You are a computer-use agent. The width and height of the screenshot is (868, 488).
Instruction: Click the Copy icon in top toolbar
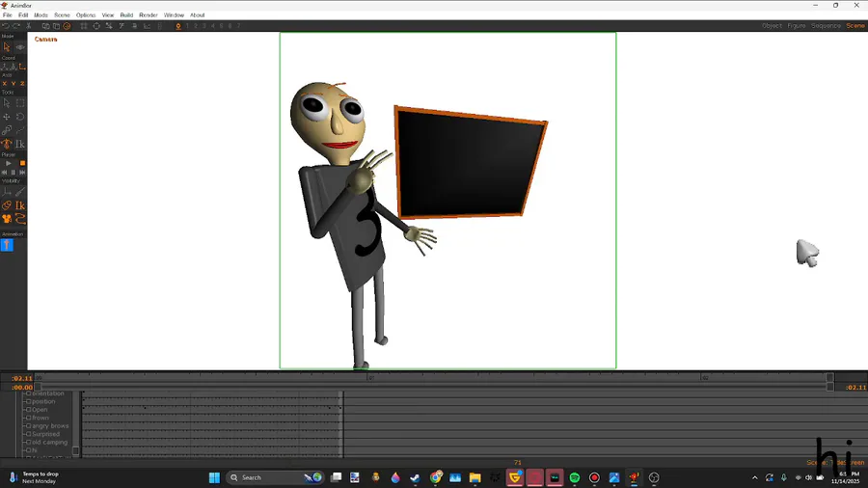46,26
